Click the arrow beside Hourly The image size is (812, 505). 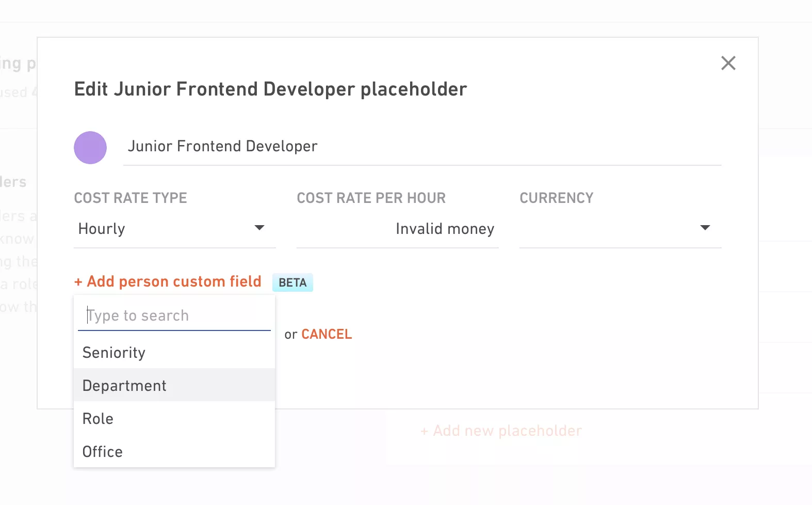tap(259, 228)
